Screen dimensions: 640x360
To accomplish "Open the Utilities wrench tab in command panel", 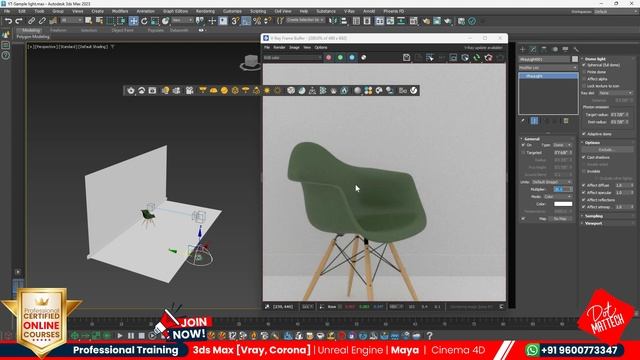I will 576,49.
